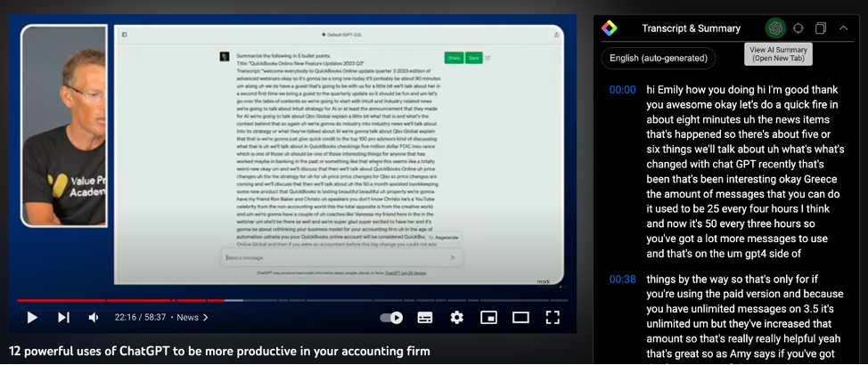Click the sidebar toggle icon in ChatGPT window
868x365 pixels.
(125, 35)
